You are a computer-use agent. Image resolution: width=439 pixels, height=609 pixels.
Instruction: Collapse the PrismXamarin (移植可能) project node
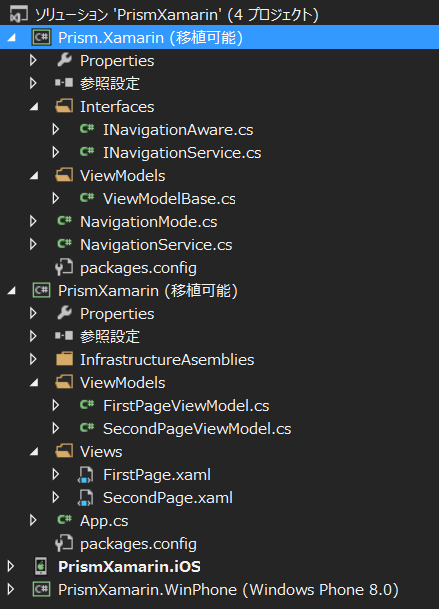point(12,291)
